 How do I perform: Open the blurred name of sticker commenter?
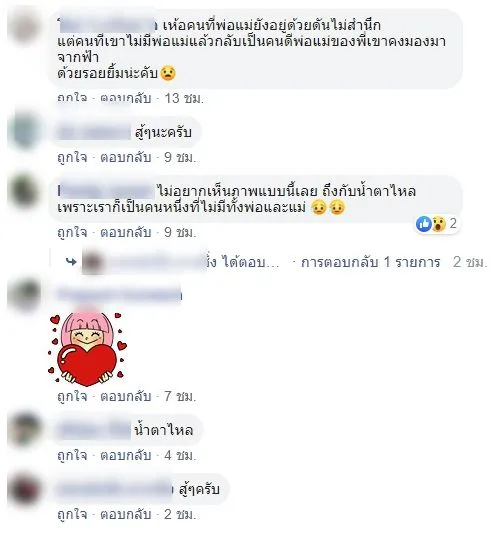[119, 294]
